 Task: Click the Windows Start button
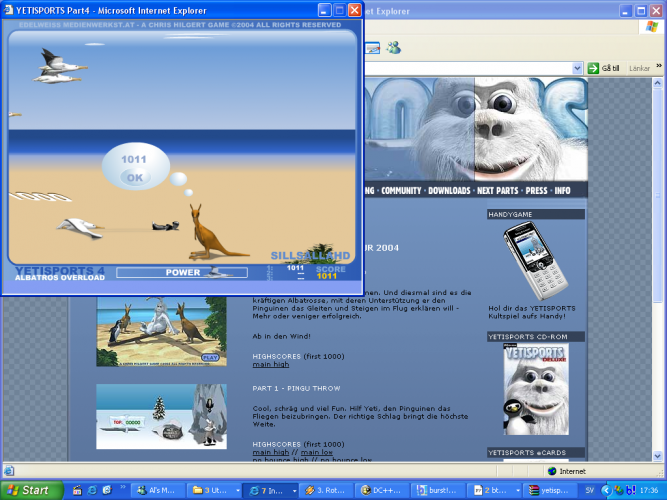tap(32, 490)
